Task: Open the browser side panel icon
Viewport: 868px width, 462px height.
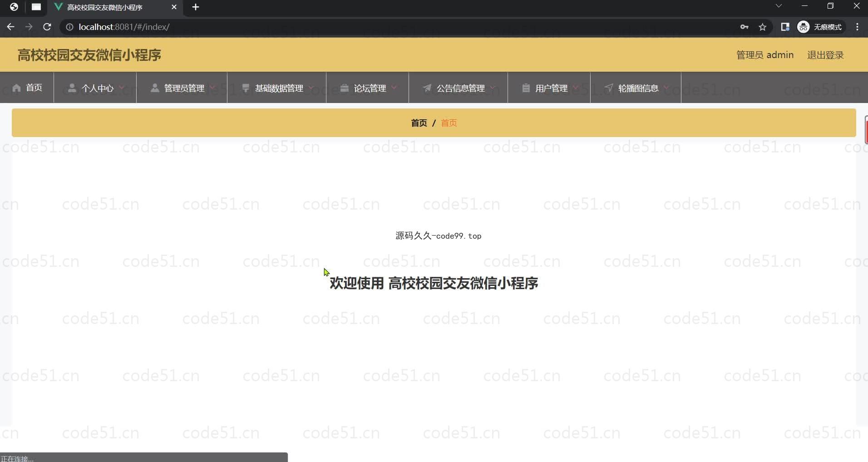Action: click(785, 27)
